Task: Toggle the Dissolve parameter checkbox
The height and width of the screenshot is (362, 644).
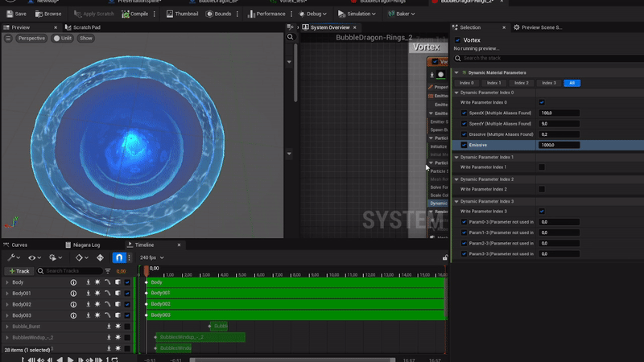Action: (x=464, y=134)
